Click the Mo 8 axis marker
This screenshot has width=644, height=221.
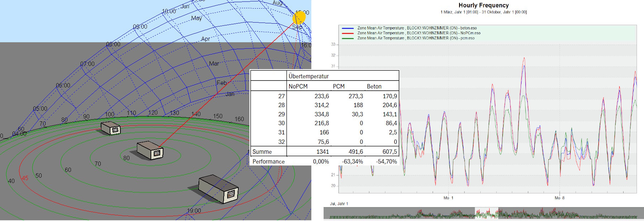click(559, 198)
